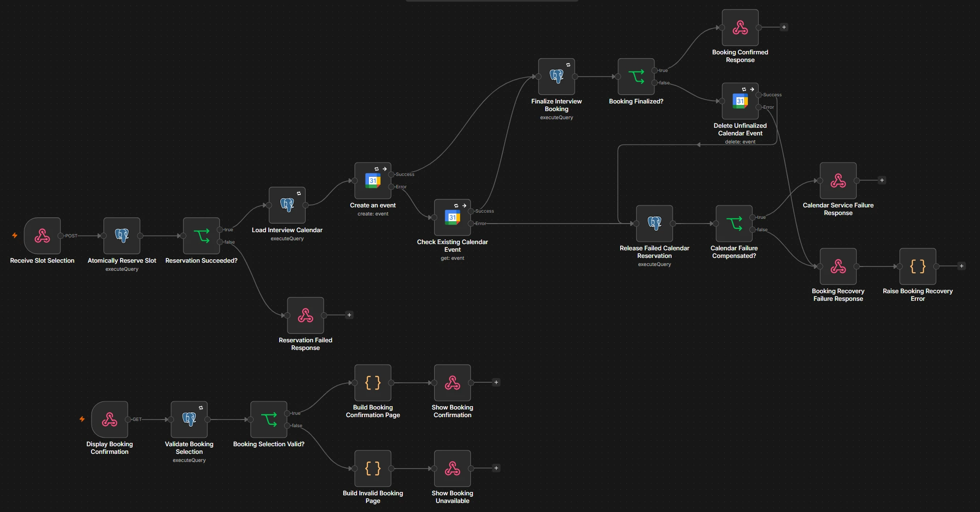Click the Error output of Create an event
Image resolution: width=980 pixels, height=512 pixels.
(391, 187)
